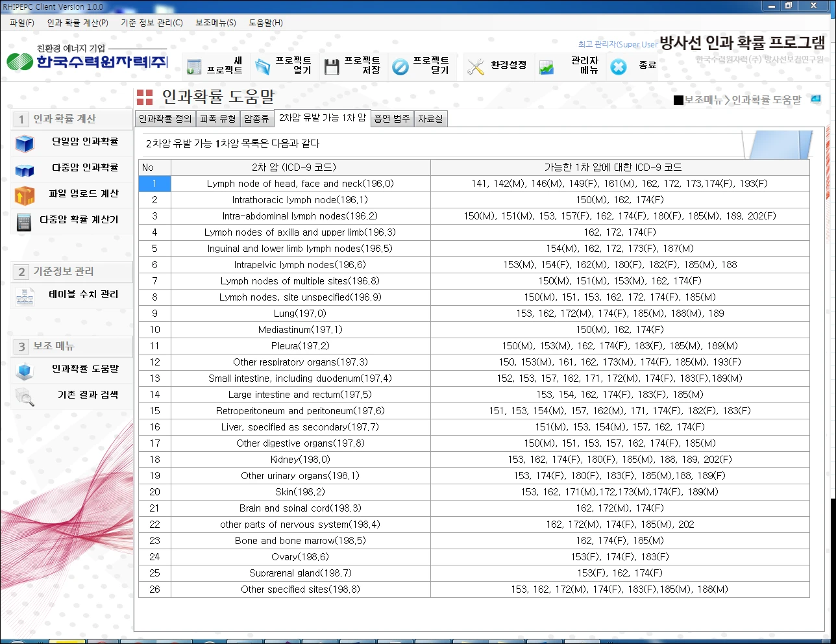Select section header 2 기준정보 관리
836x644 pixels.
[x=72, y=271]
